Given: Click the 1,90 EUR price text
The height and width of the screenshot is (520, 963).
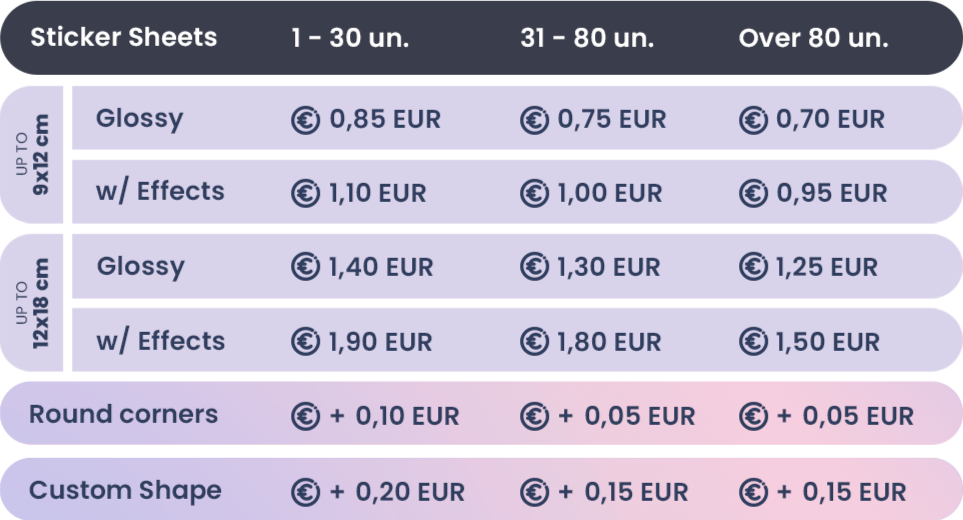Looking at the screenshot, I should [x=380, y=342].
